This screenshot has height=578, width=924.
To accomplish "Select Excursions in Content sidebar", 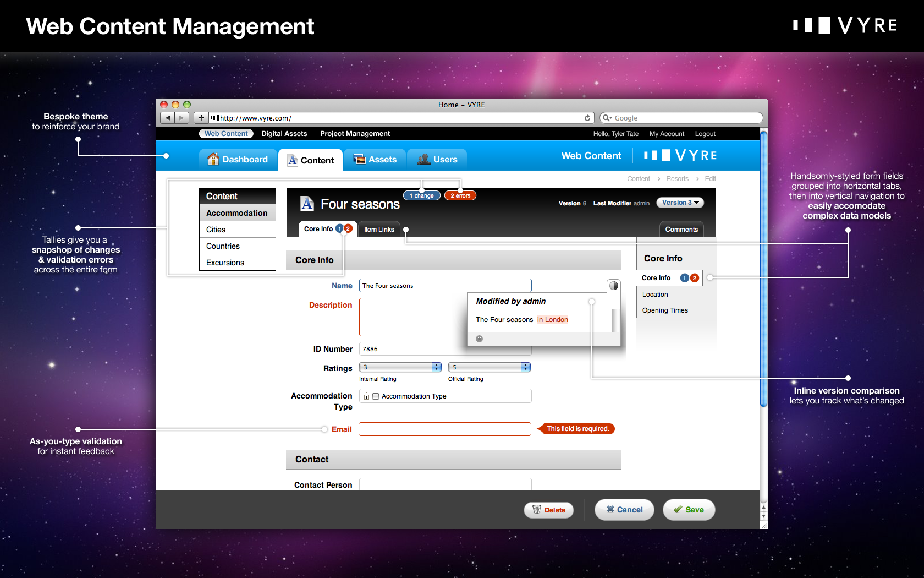I will click(x=238, y=263).
